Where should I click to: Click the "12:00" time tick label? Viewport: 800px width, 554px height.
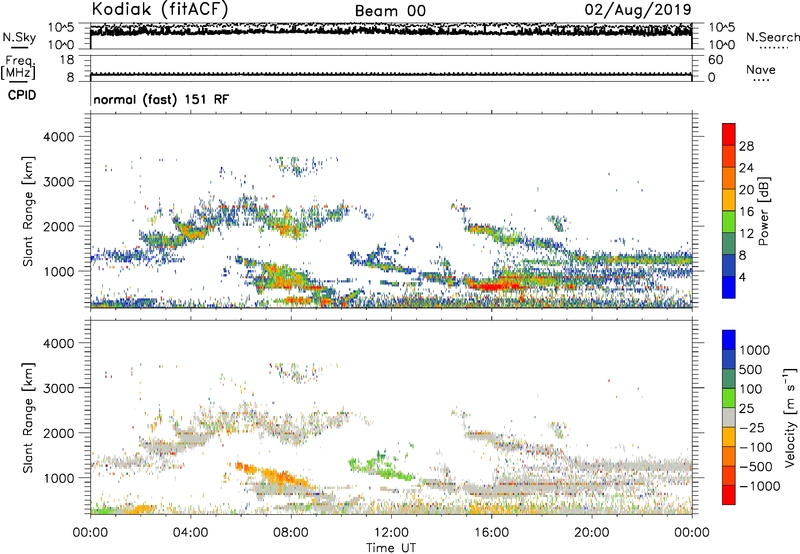point(391,533)
